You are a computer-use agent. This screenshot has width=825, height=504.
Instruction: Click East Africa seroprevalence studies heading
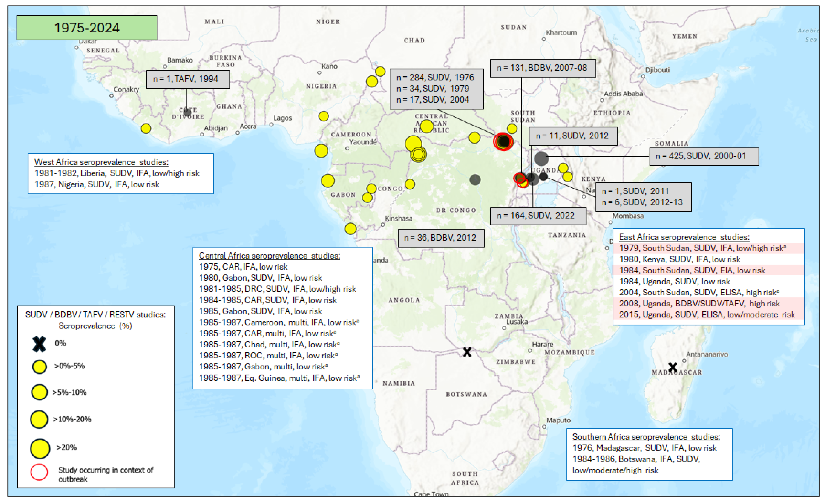[x=684, y=237]
